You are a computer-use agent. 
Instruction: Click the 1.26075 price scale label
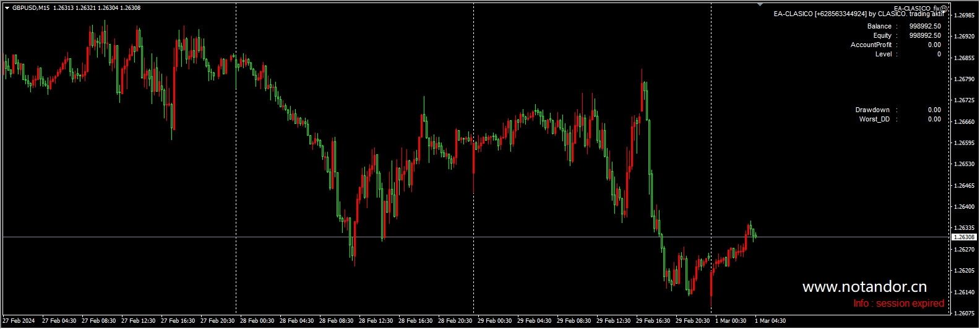click(964, 314)
